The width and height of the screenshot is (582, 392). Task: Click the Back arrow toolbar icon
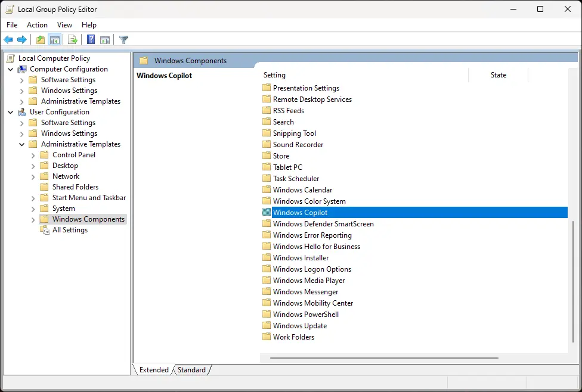[x=8, y=40]
